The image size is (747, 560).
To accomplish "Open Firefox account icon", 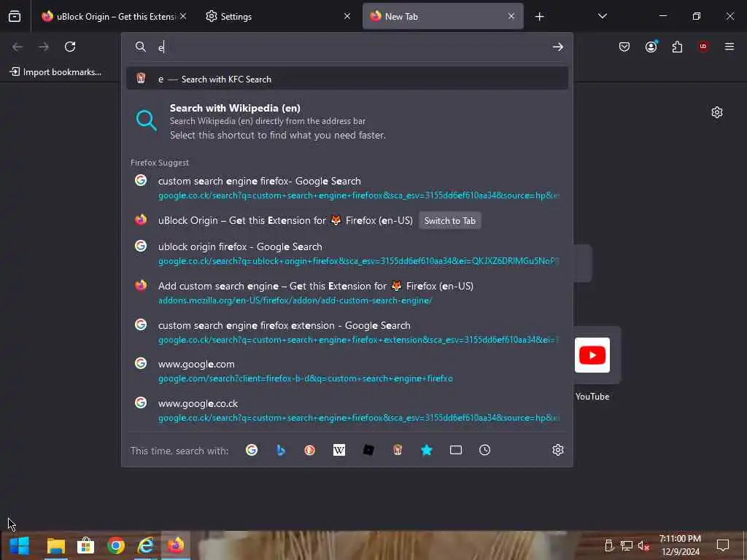I will pos(651,47).
